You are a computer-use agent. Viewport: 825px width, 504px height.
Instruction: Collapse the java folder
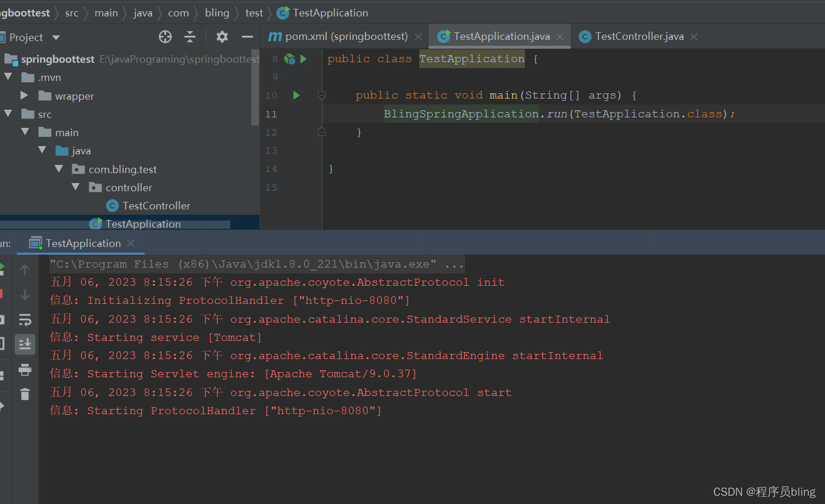pos(42,150)
